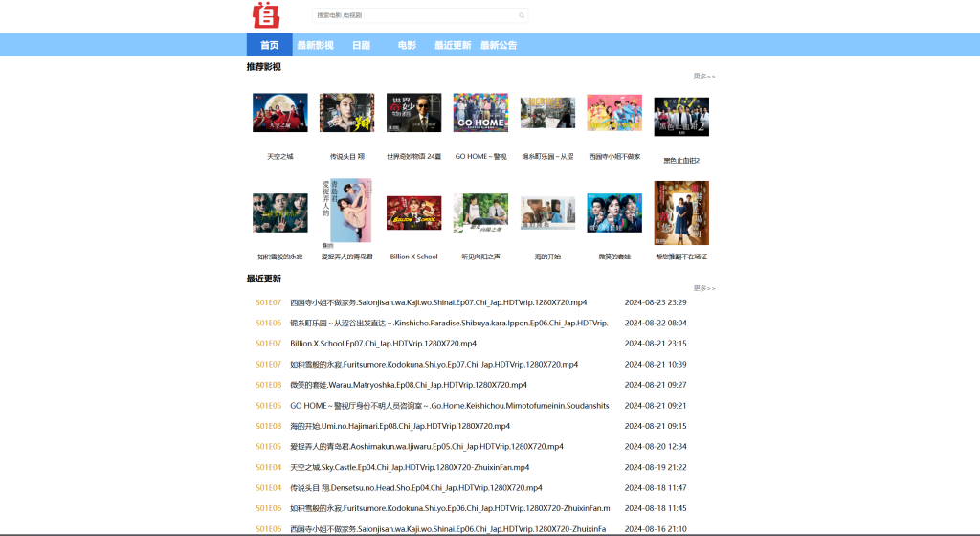Click S01E04 tag on Sky.Castle row
Image resolution: width=980 pixels, height=536 pixels.
269,467
